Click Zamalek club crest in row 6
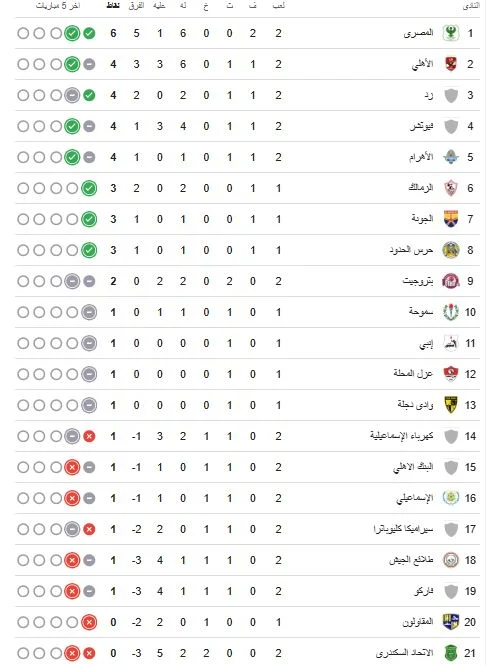Viewport: 486px width, 665px height. pos(451,188)
